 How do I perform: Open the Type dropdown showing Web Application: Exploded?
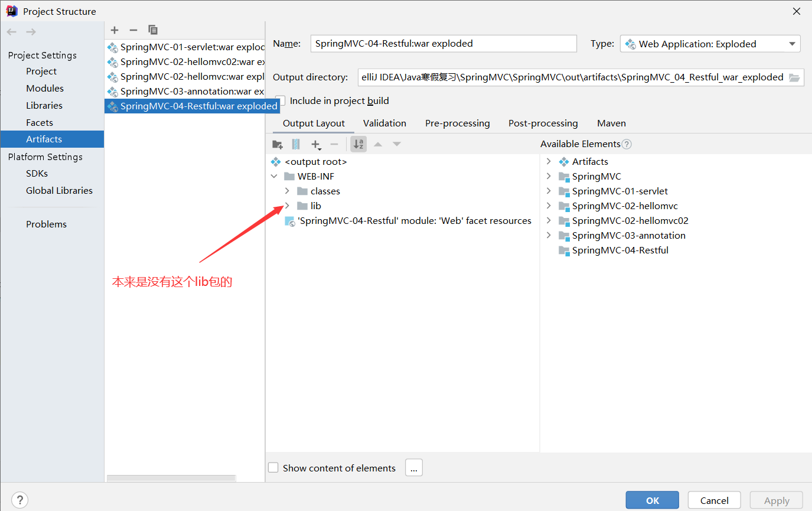point(791,43)
